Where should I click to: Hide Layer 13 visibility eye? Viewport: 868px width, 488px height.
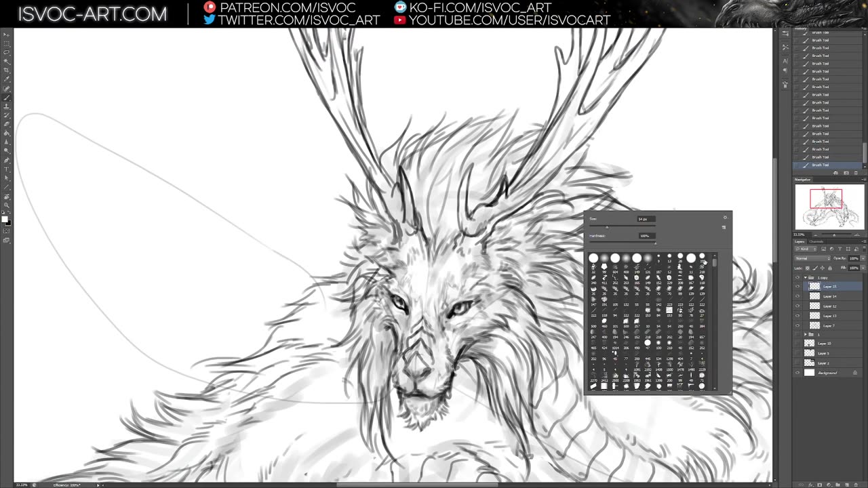(797, 316)
